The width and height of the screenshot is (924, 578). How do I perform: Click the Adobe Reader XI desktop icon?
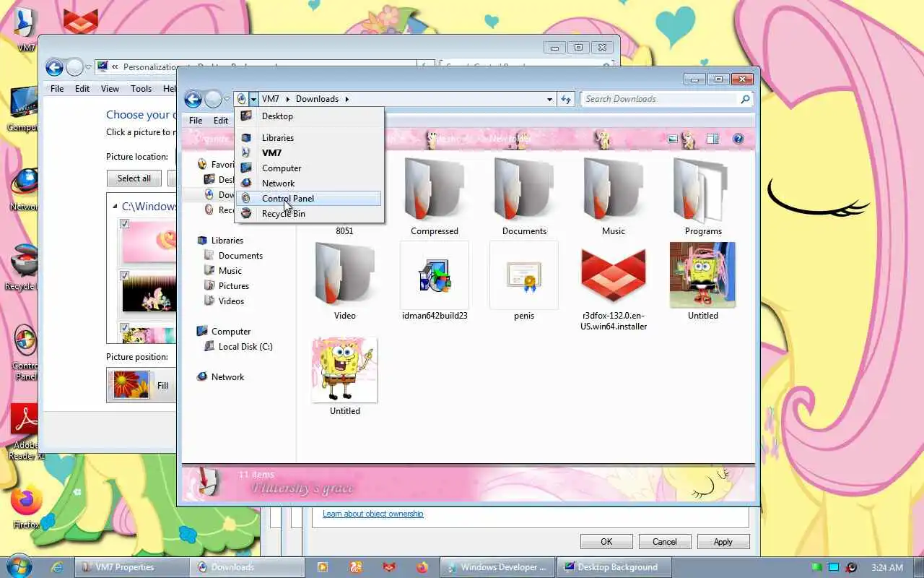pyautogui.click(x=26, y=420)
